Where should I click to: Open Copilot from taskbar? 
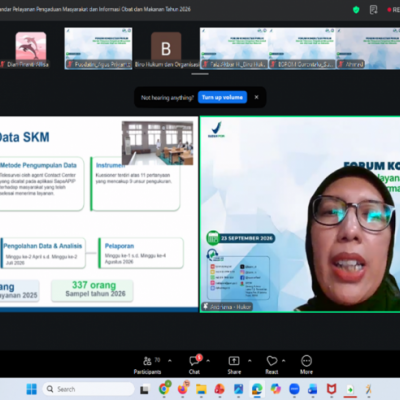[x=276, y=389]
